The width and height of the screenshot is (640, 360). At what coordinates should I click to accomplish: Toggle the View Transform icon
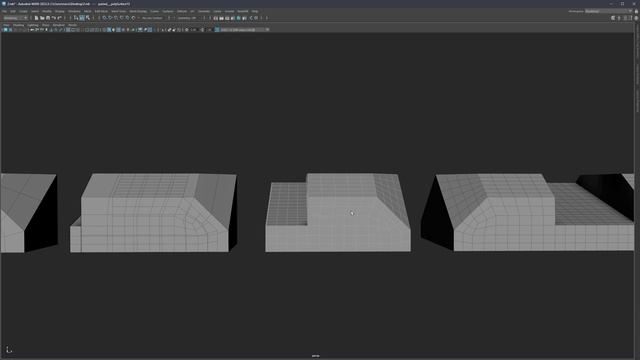[217, 30]
